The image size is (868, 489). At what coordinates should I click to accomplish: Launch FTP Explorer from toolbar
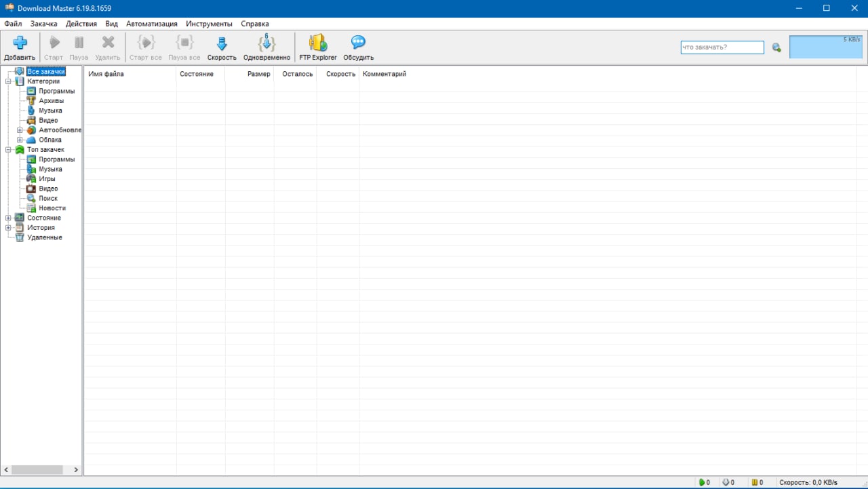pos(318,47)
